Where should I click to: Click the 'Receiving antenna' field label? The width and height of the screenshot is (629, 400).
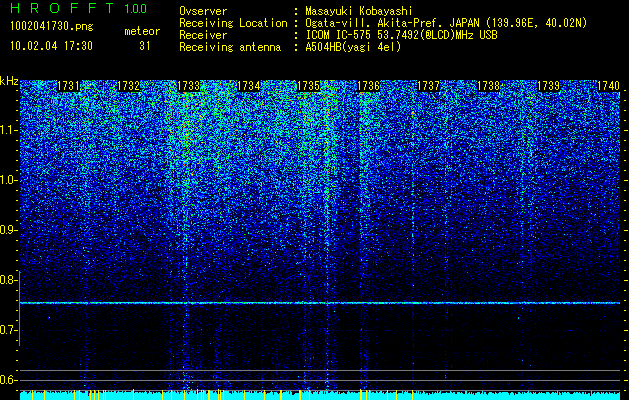(x=230, y=47)
